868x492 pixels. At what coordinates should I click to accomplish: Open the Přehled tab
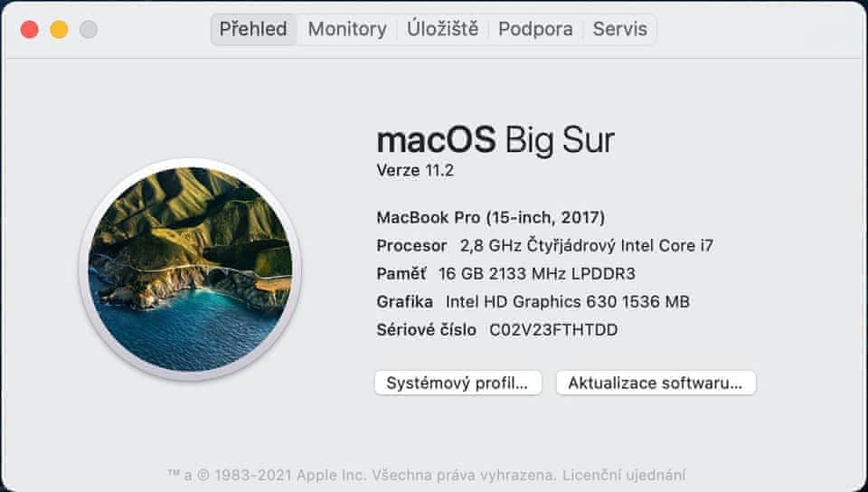pos(253,29)
